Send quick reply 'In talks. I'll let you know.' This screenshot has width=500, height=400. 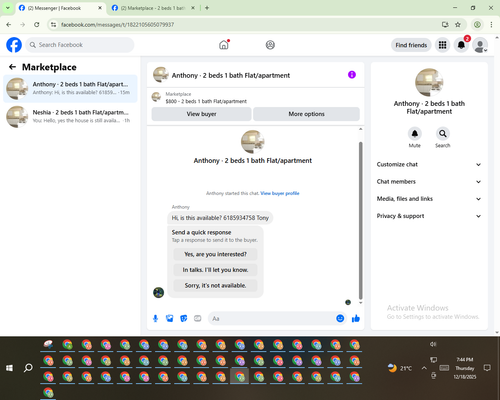[215, 270]
